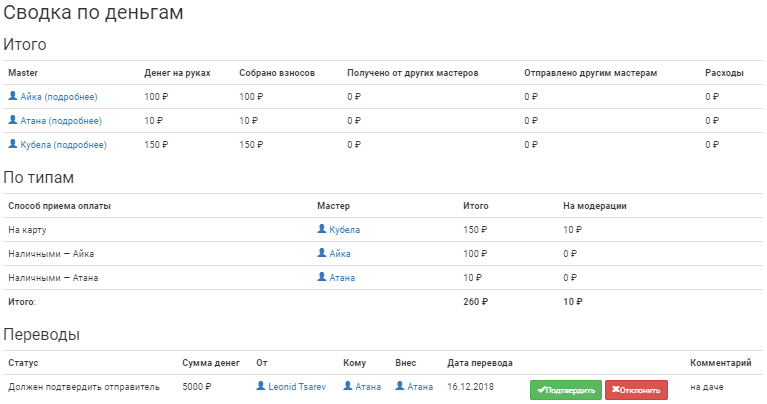
Task: Click user icon in the На карту row
Action: pos(322,229)
